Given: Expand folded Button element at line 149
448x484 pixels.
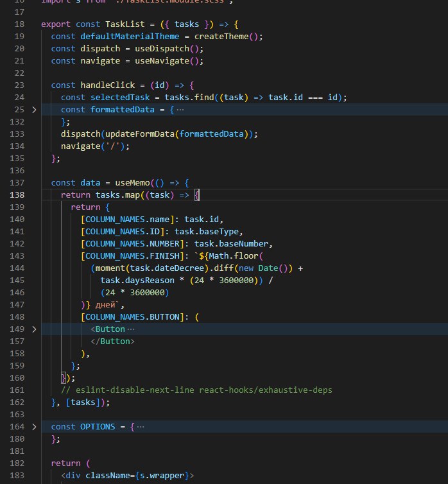Looking at the screenshot, I should (34, 329).
